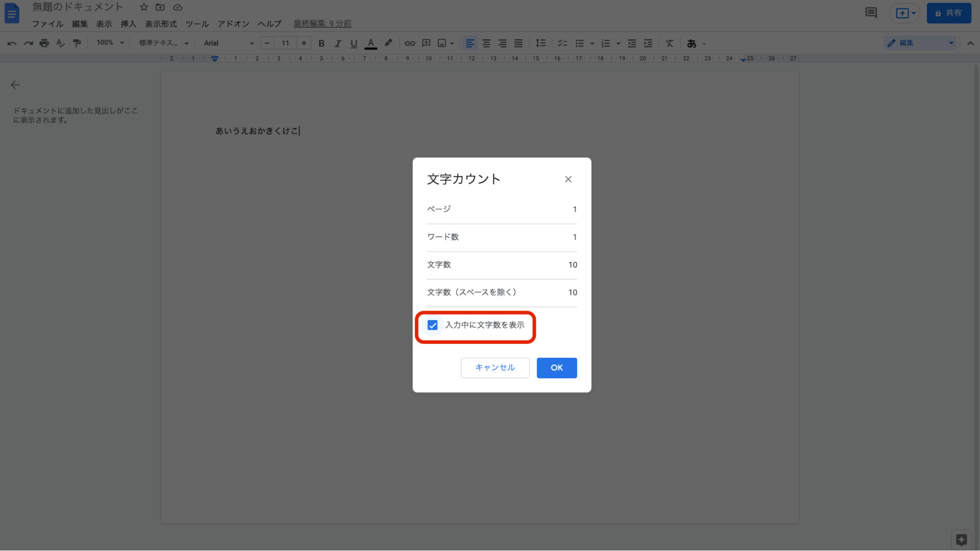Open the 標準テキスト style dropdown
Screen dimensions: 980x551
pos(163,43)
